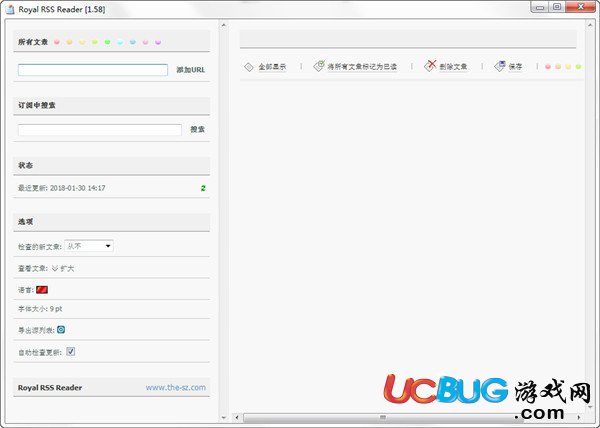Click the Royal RSS Reader title bar app icon

[x=10, y=9]
